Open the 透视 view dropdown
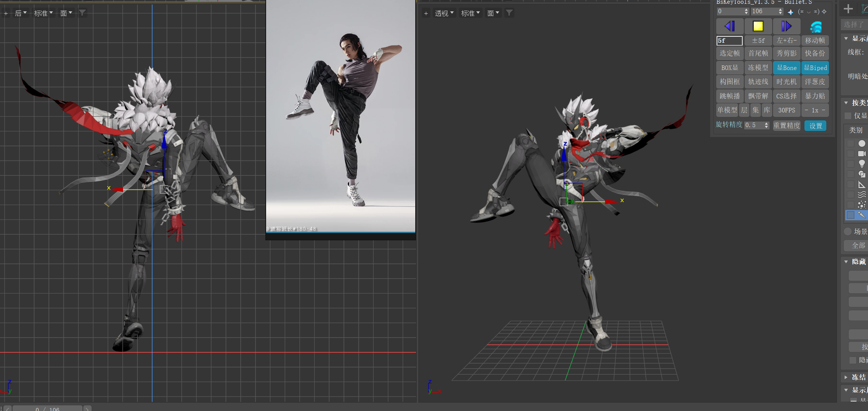This screenshot has width=868, height=411. click(444, 13)
